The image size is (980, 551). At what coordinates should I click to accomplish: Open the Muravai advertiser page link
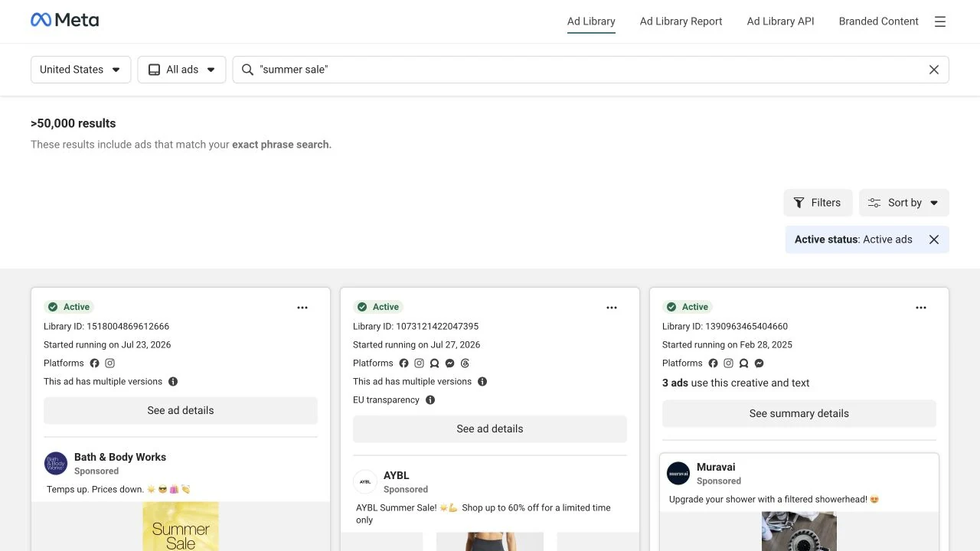(716, 467)
